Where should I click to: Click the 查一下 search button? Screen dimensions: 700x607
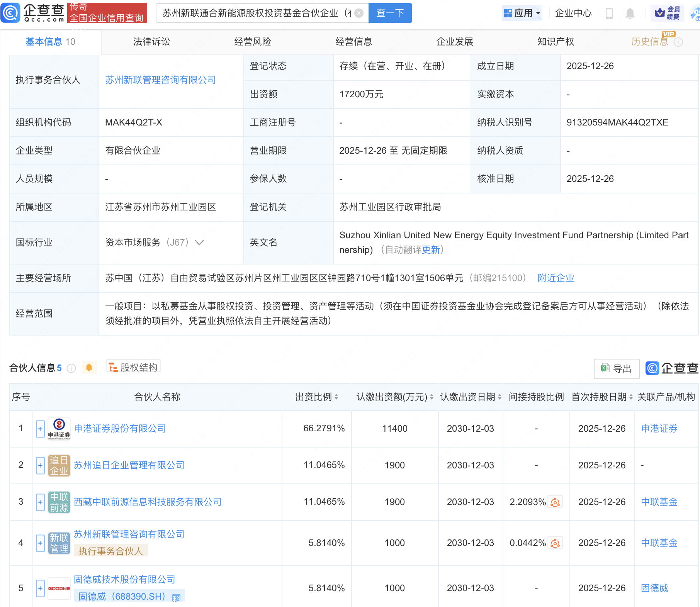(390, 13)
